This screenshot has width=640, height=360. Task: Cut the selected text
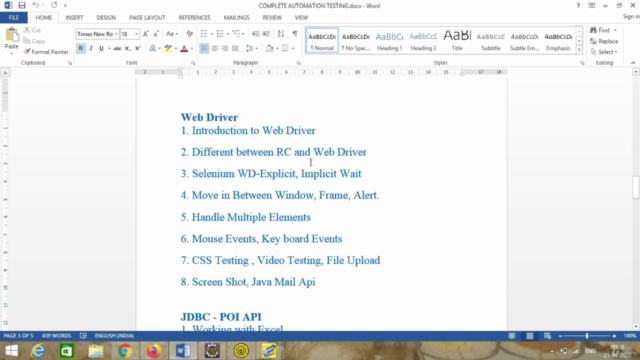point(32,30)
